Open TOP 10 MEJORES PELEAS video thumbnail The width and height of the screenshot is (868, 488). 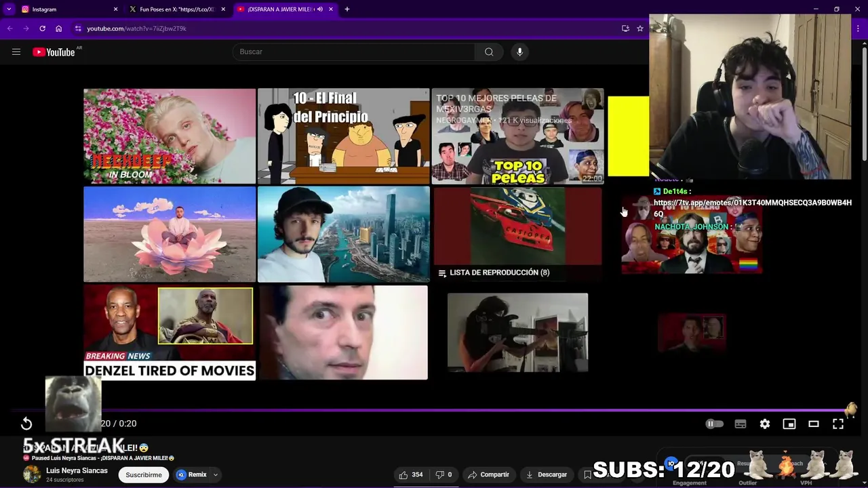click(x=517, y=136)
